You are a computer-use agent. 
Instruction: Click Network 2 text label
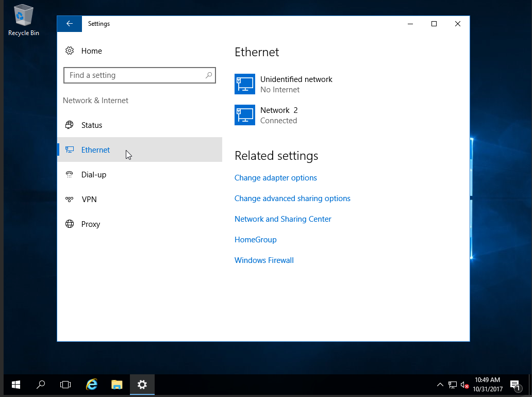coord(279,110)
